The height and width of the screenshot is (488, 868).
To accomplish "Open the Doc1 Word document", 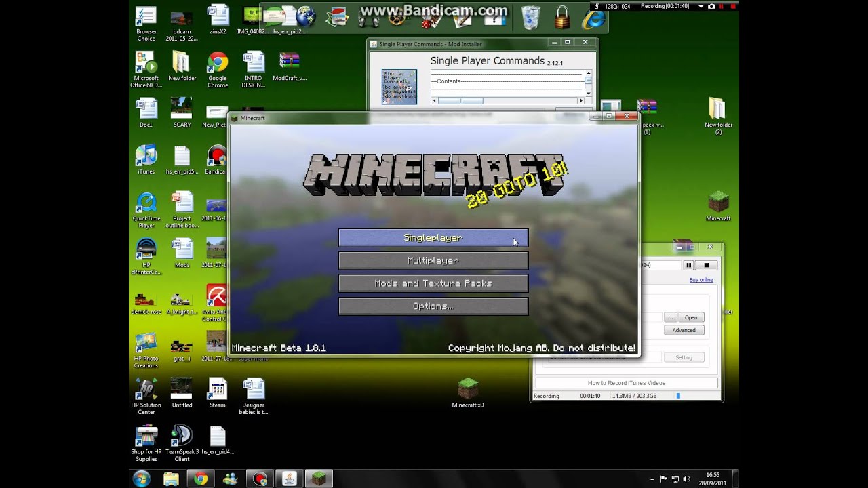I will pos(146,113).
